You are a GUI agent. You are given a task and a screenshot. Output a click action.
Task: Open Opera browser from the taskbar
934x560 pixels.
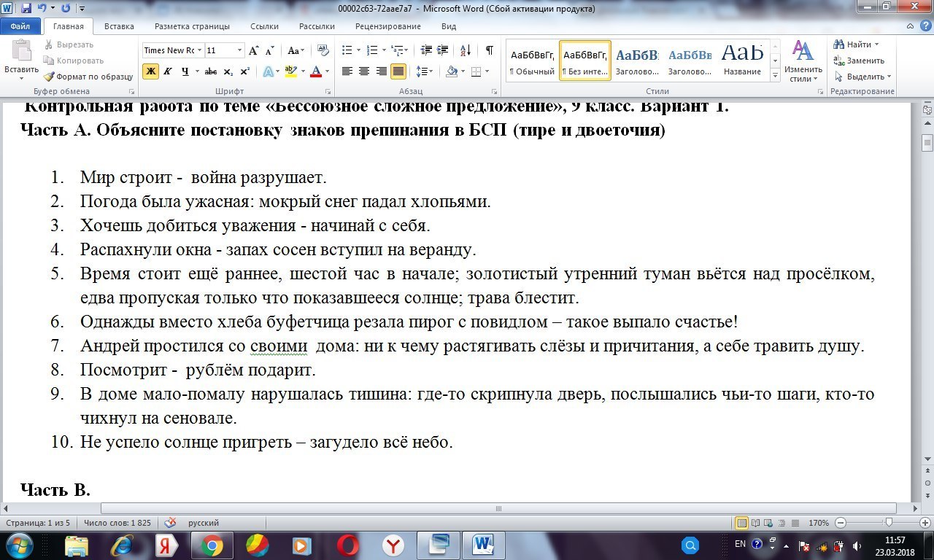click(348, 545)
